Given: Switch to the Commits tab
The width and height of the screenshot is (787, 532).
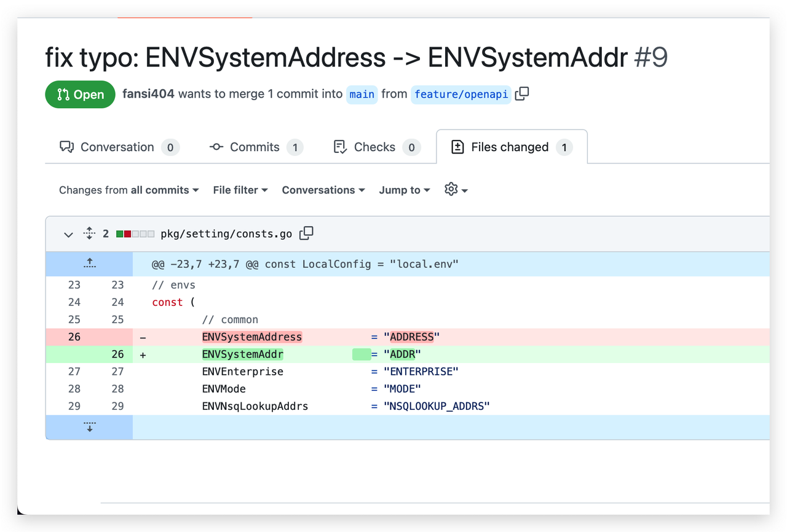Looking at the screenshot, I should 255,147.
